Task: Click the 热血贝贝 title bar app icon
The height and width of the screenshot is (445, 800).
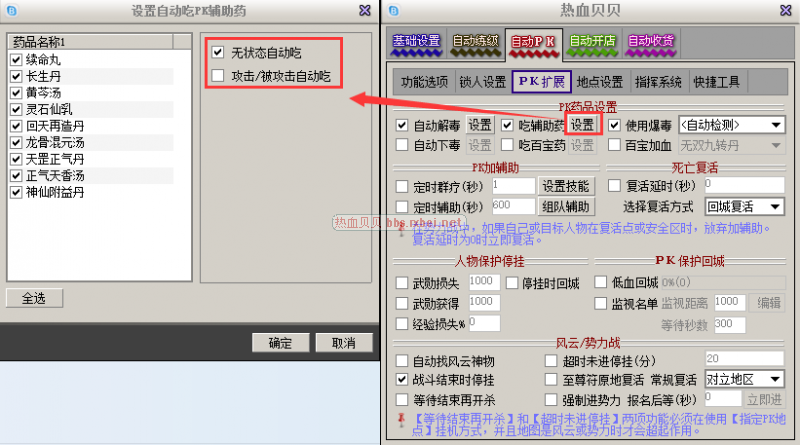Action: pyautogui.click(x=396, y=12)
